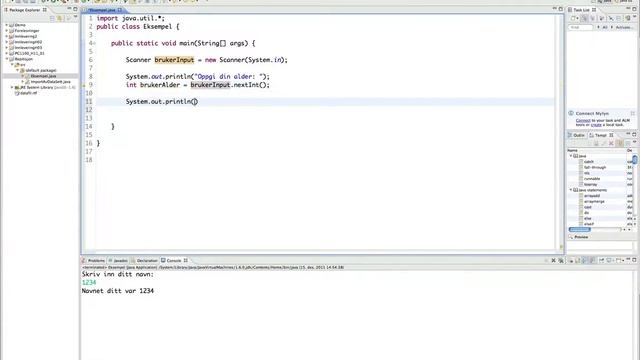Pin the Console view

coord(602,260)
